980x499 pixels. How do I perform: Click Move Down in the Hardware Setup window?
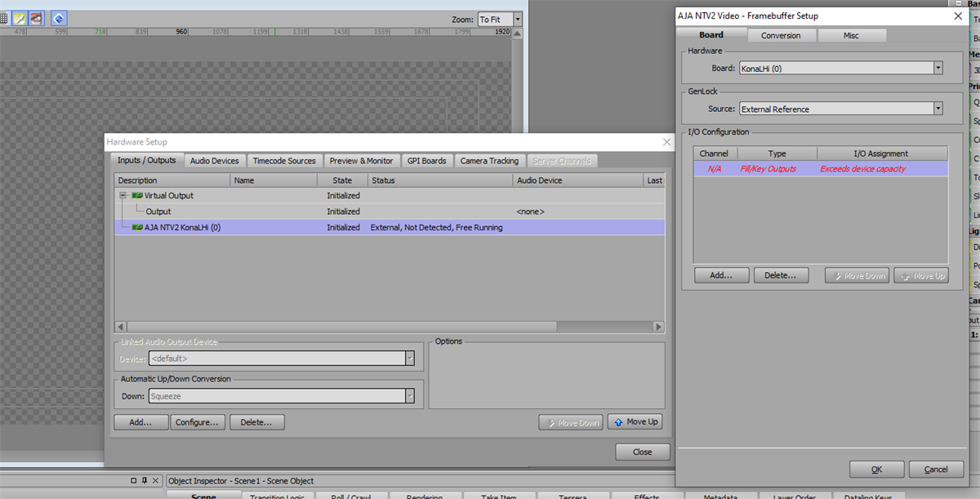[571, 422]
